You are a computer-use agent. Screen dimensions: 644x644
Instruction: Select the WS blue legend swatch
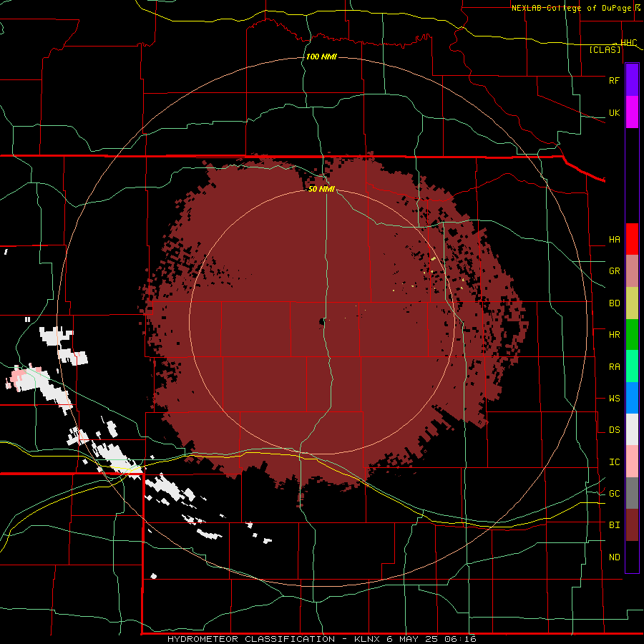click(x=632, y=398)
